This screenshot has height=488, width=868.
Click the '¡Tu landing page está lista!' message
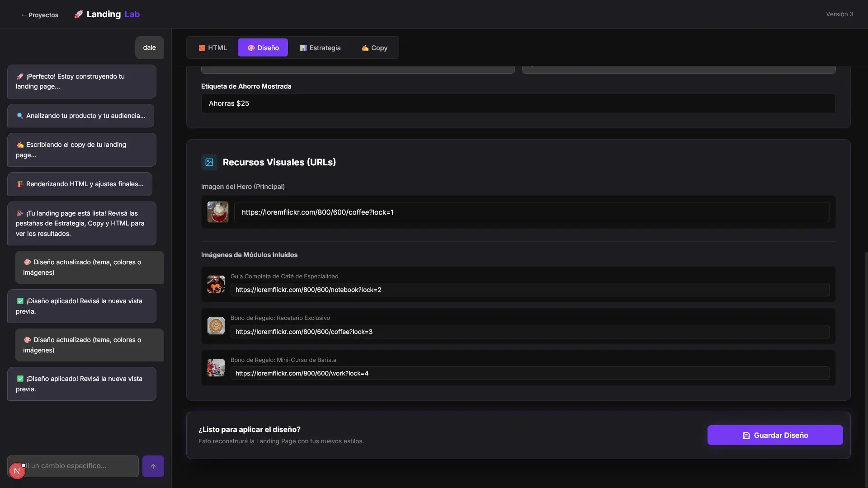coord(82,224)
